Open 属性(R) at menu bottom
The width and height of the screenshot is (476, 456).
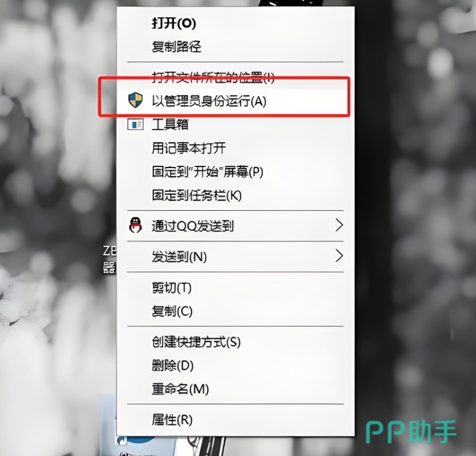pyautogui.click(x=172, y=420)
